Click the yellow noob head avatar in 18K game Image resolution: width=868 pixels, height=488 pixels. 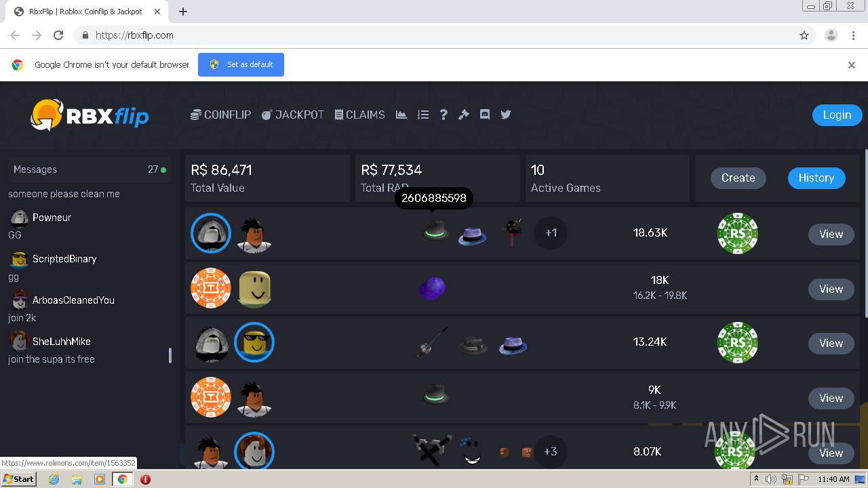(x=254, y=289)
